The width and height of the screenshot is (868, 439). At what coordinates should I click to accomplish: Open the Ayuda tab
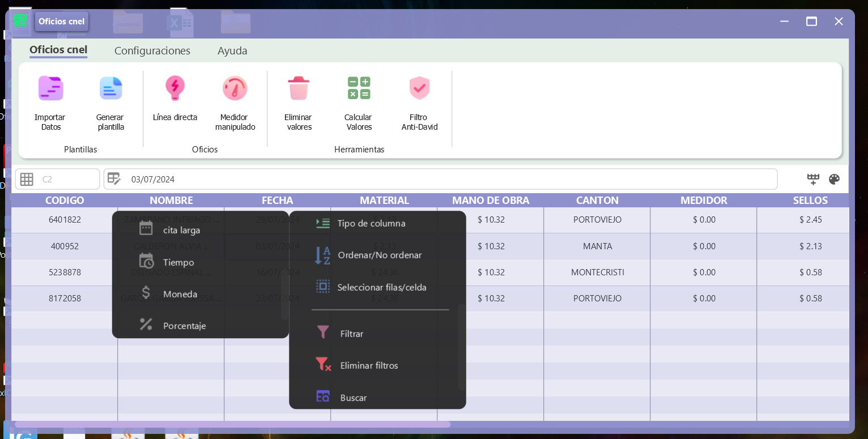click(232, 50)
